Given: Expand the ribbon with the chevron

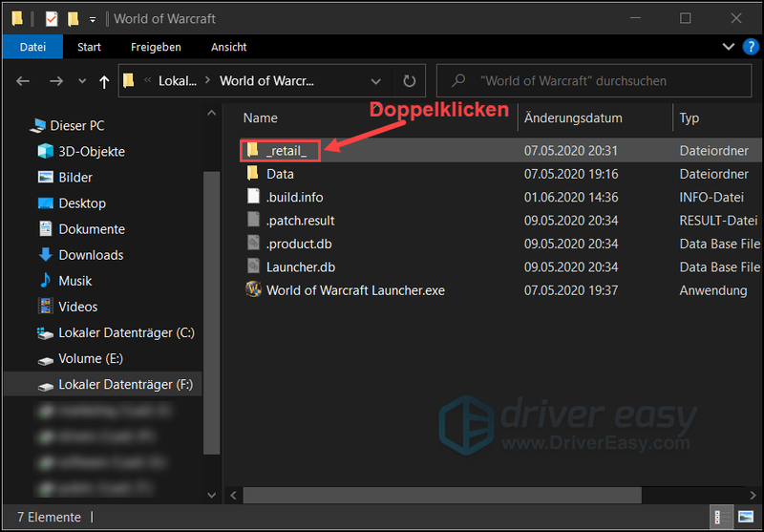Looking at the screenshot, I should (729, 47).
